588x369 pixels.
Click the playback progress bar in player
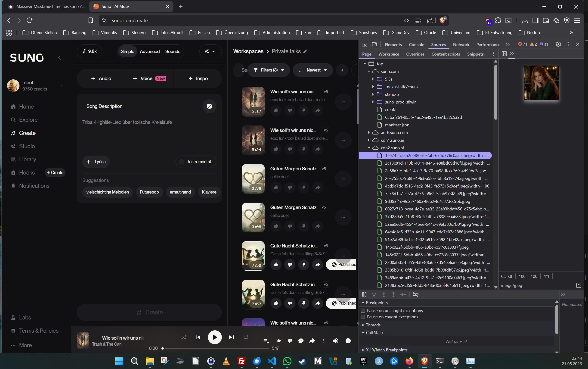pyautogui.click(x=216, y=348)
